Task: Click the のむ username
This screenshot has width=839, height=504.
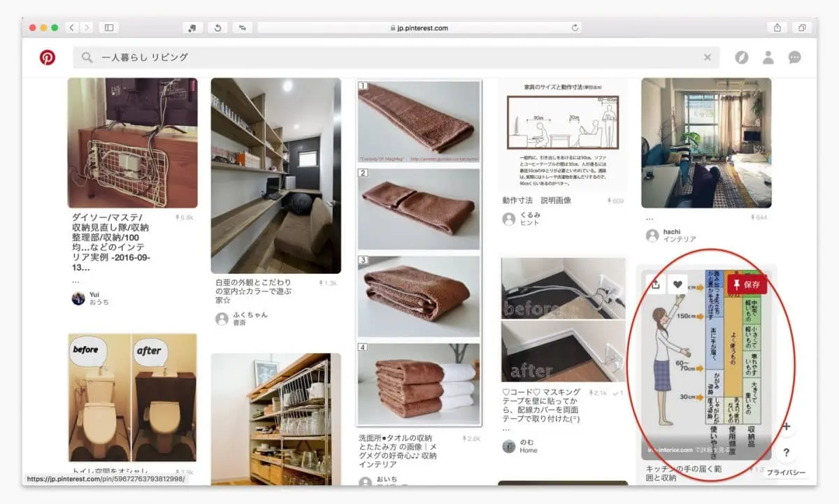Action: click(528, 442)
